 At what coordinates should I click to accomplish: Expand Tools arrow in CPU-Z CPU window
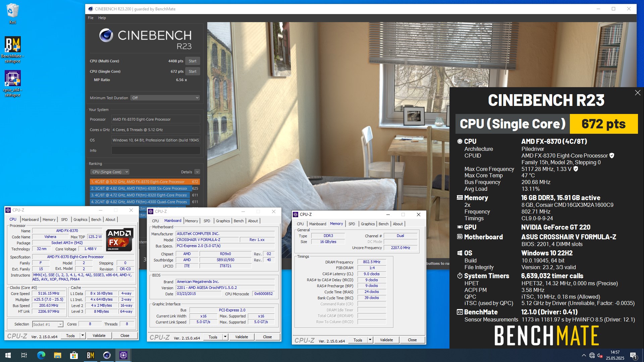[x=83, y=336]
